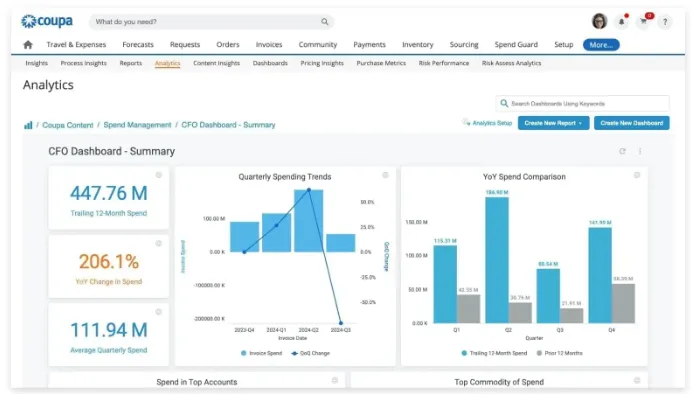Open options on Quarterly Spending Trends chart
The image size is (697, 394).
[385, 175]
